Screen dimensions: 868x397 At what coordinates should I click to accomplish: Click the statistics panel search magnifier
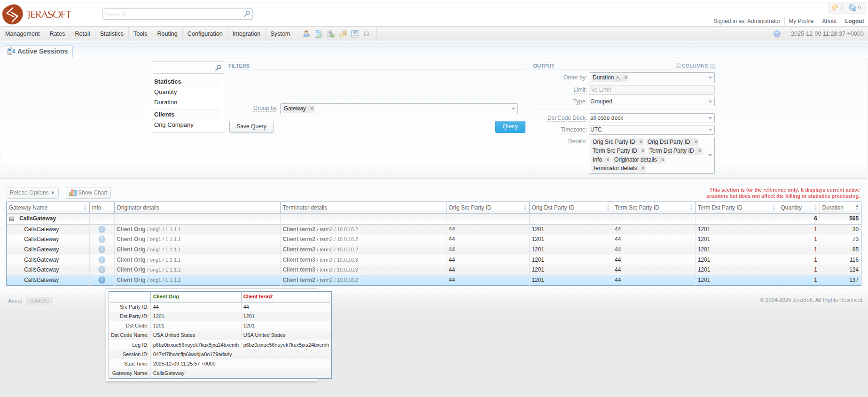click(218, 68)
